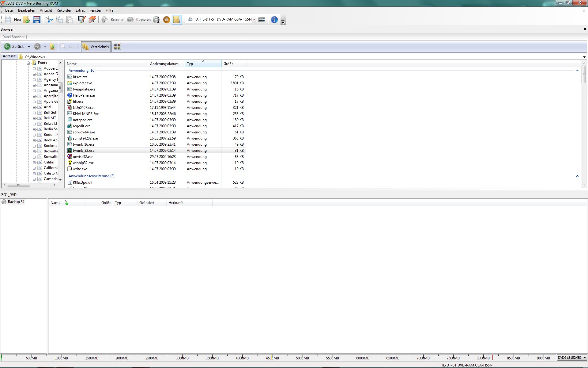This screenshot has width=588, height=368.
Task: Open the Zurück history dropdown arrow
Action: click(x=29, y=47)
